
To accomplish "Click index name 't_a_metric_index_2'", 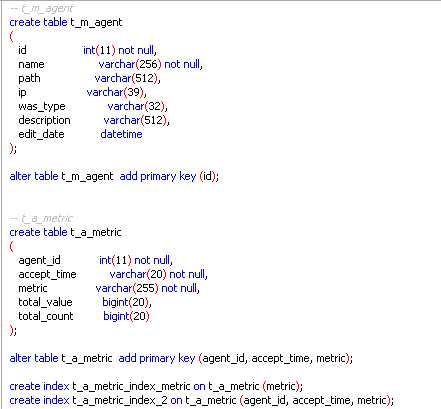I will pyautogui.click(x=120, y=400).
